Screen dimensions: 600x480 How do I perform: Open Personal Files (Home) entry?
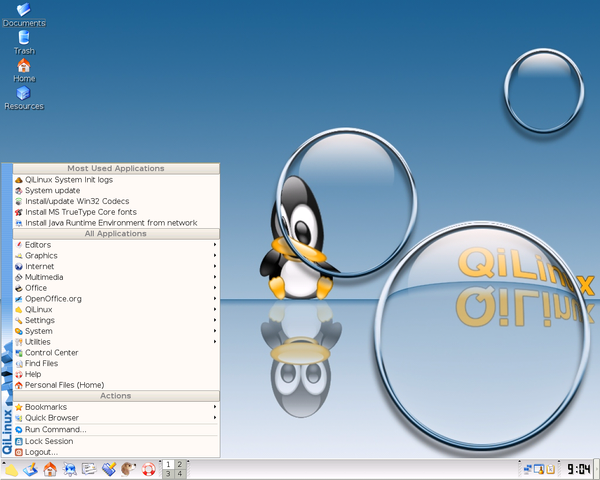(x=116, y=385)
